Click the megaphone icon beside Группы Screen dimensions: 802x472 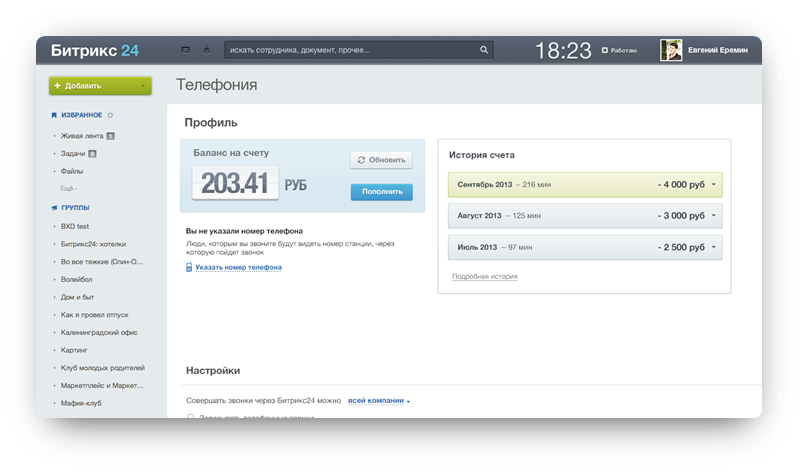(54, 208)
